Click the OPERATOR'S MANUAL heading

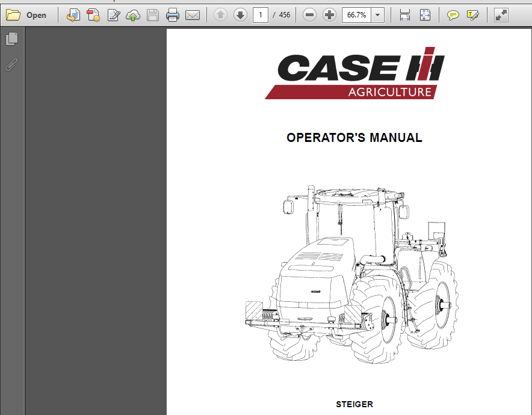tap(354, 138)
